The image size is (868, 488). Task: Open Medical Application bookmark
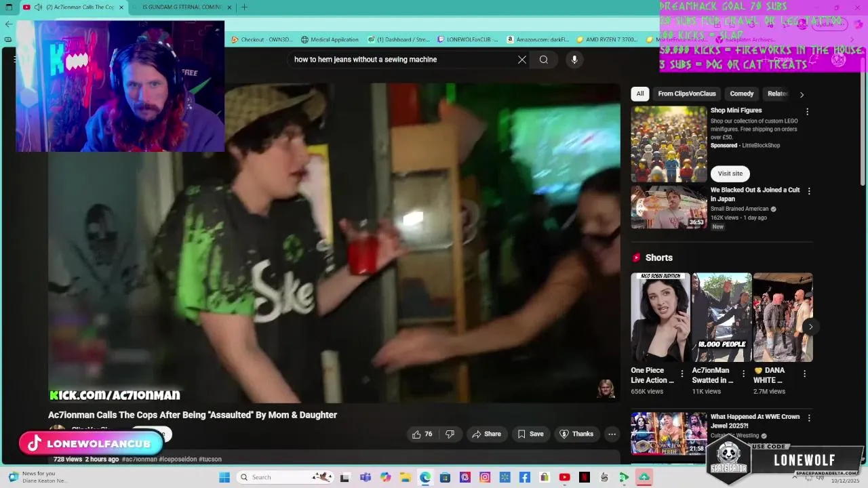pyautogui.click(x=330, y=39)
